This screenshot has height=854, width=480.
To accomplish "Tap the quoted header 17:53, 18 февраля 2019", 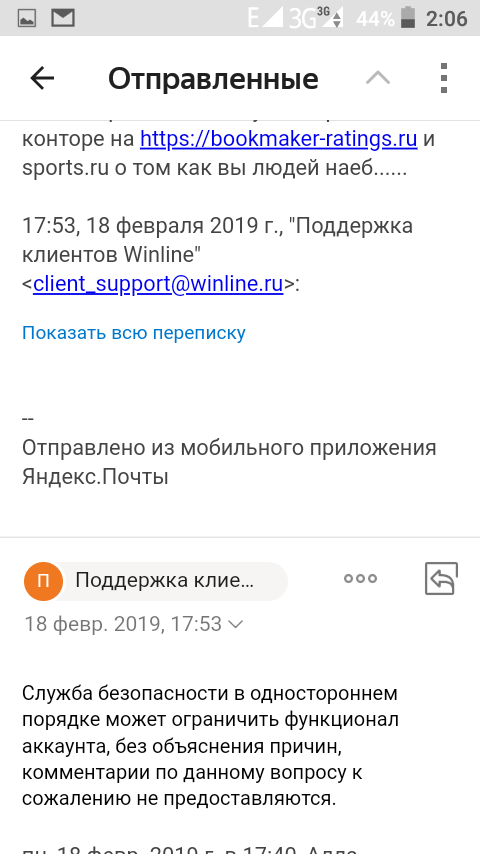I will click(217, 240).
